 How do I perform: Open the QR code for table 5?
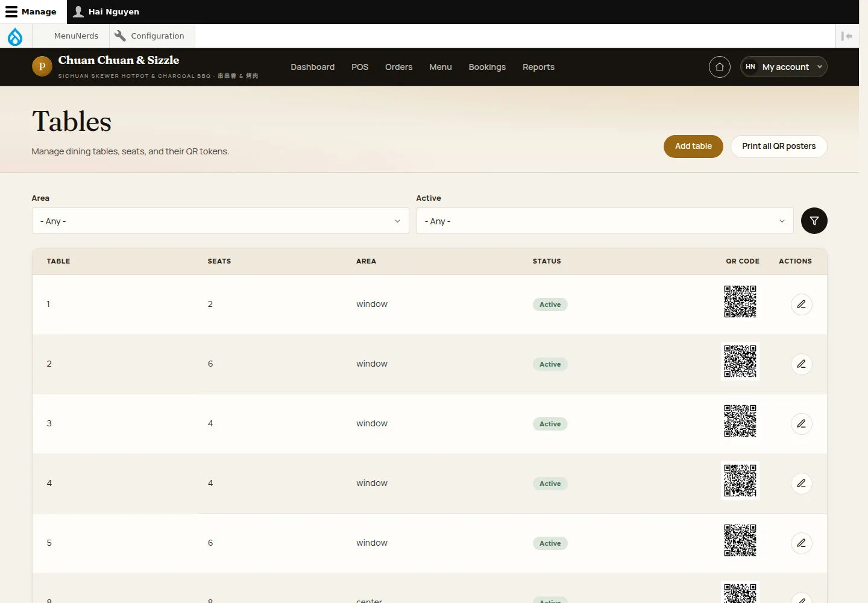(x=740, y=540)
